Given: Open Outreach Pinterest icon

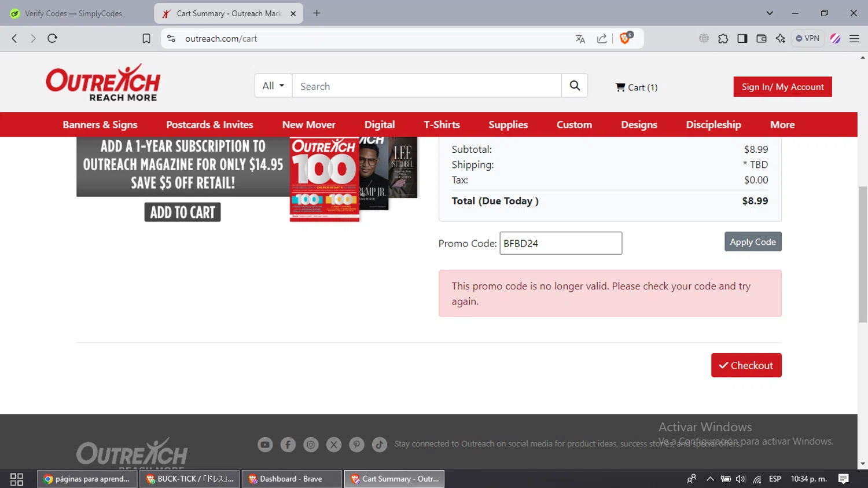Looking at the screenshot, I should point(356,445).
